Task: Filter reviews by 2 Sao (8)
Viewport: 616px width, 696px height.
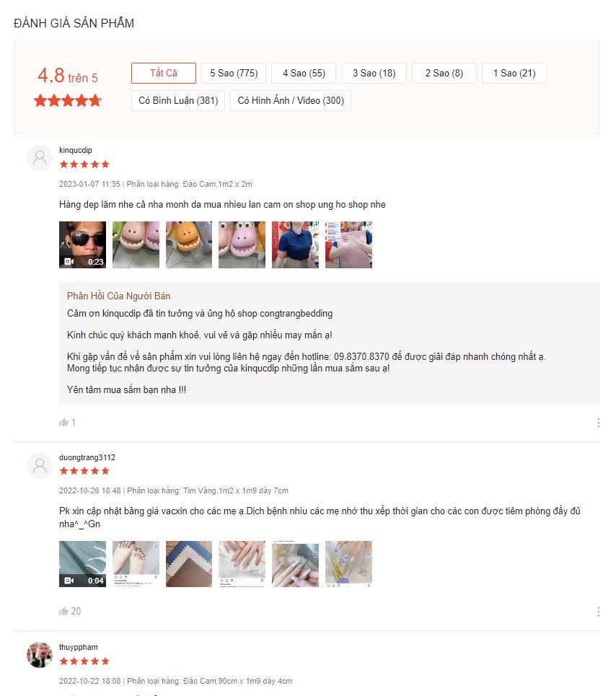Action: (x=444, y=74)
